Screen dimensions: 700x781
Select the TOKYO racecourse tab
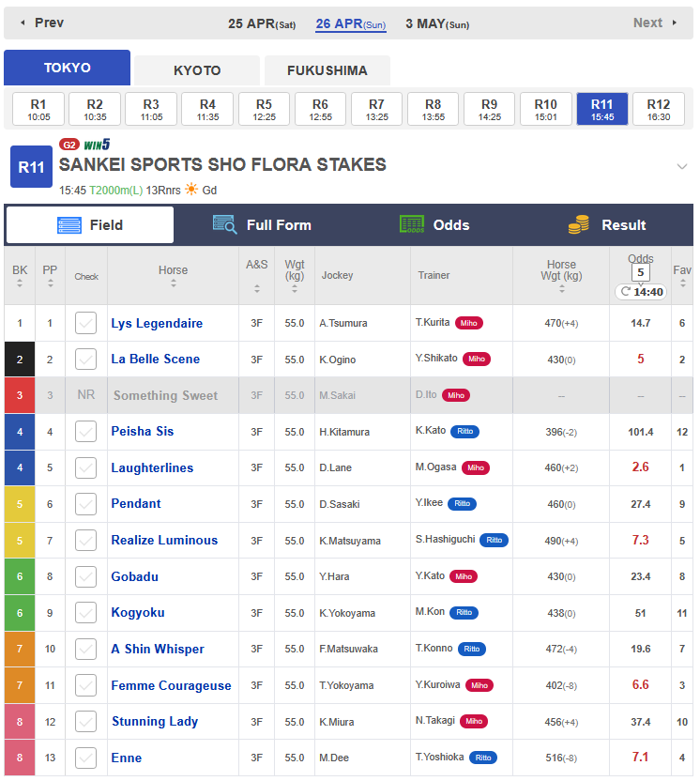point(68,68)
